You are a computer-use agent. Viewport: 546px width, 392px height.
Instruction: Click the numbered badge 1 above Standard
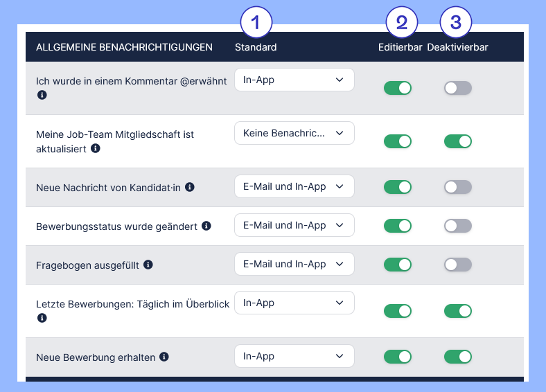click(x=256, y=22)
